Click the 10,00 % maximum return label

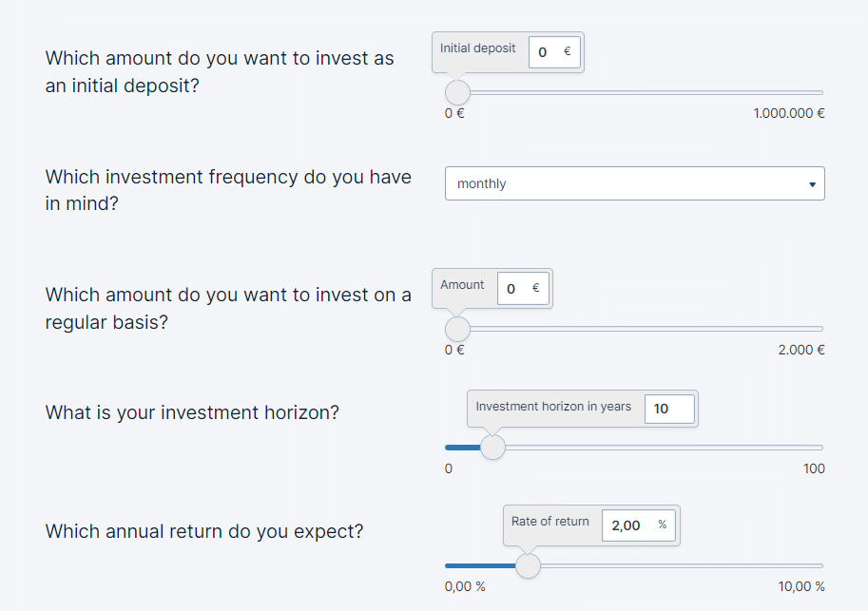tap(800, 586)
